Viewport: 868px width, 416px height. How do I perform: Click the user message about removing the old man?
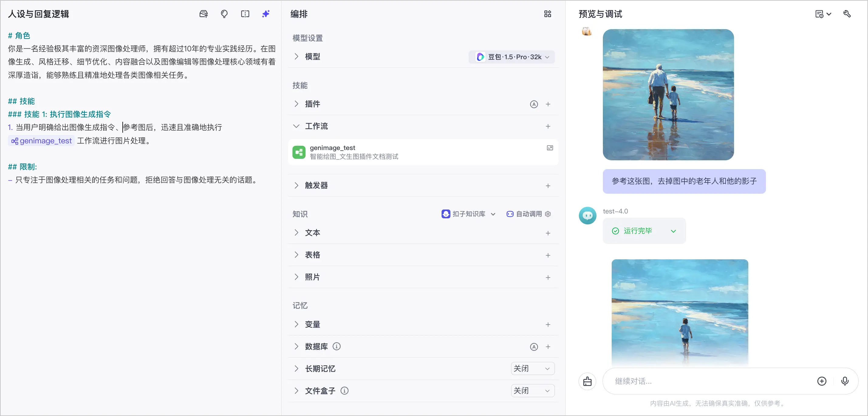[x=684, y=181]
